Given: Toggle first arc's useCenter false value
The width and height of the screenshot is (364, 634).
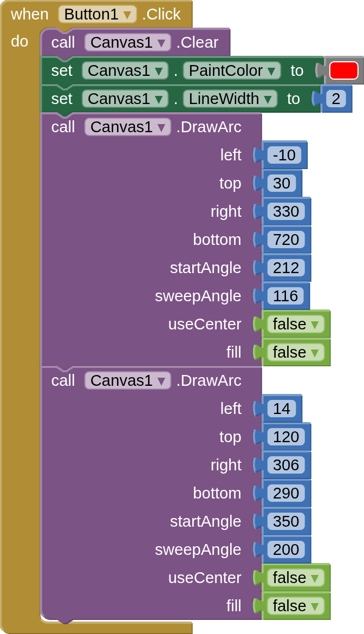Looking at the screenshot, I should [295, 324].
